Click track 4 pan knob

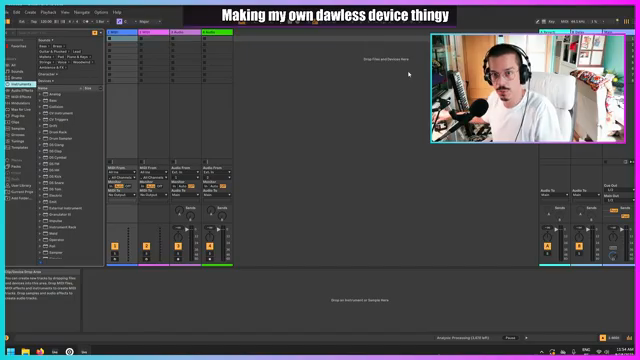point(210,237)
